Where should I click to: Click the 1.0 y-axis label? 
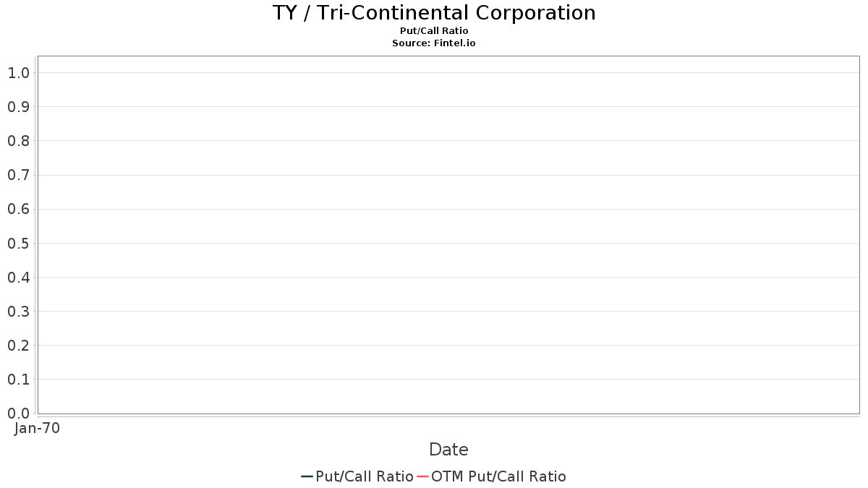click(x=18, y=73)
